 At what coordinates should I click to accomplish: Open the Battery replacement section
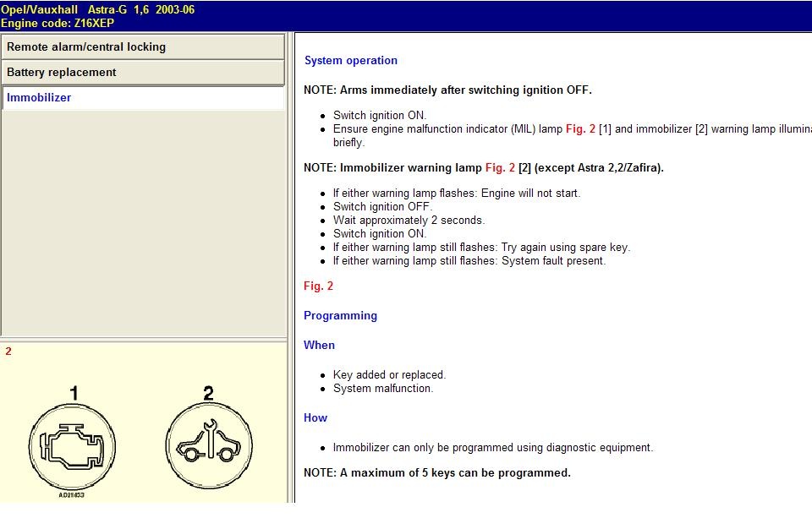click(x=143, y=73)
